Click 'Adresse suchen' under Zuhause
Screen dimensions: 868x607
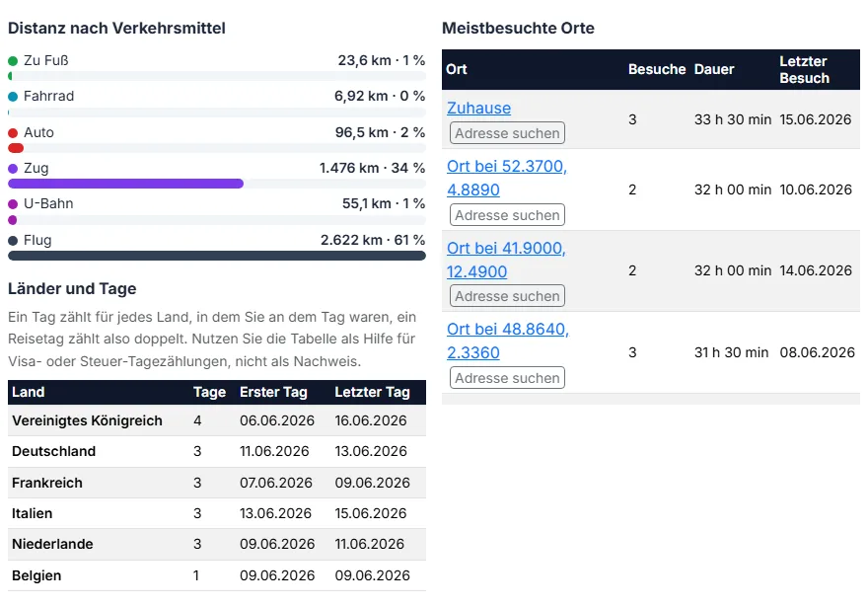coord(507,133)
